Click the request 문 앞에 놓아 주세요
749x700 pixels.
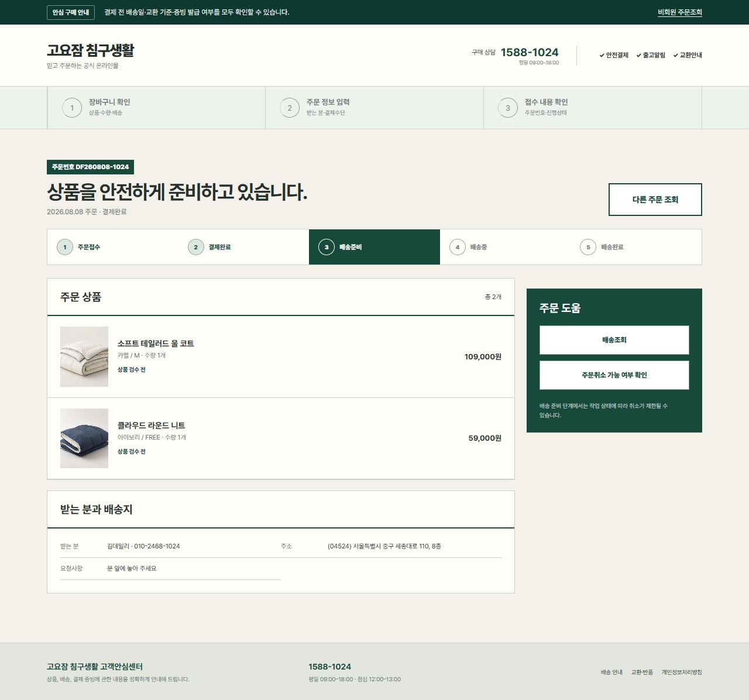pos(132,568)
